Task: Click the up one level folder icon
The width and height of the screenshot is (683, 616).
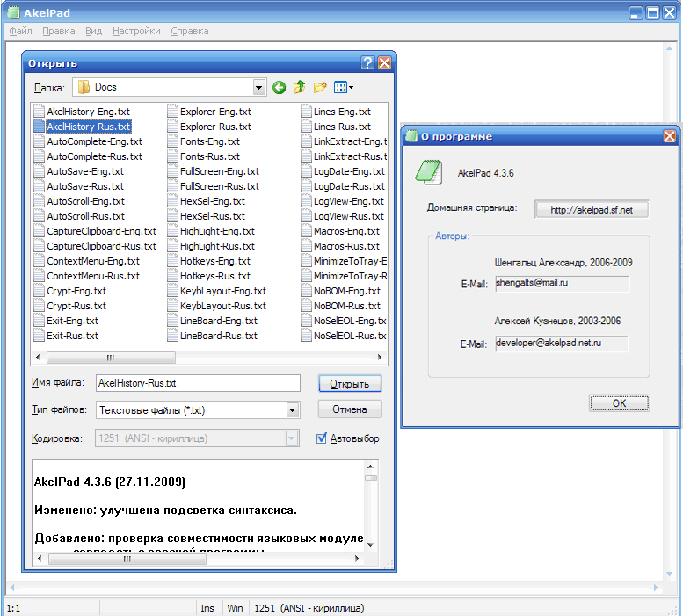Action: [300, 87]
